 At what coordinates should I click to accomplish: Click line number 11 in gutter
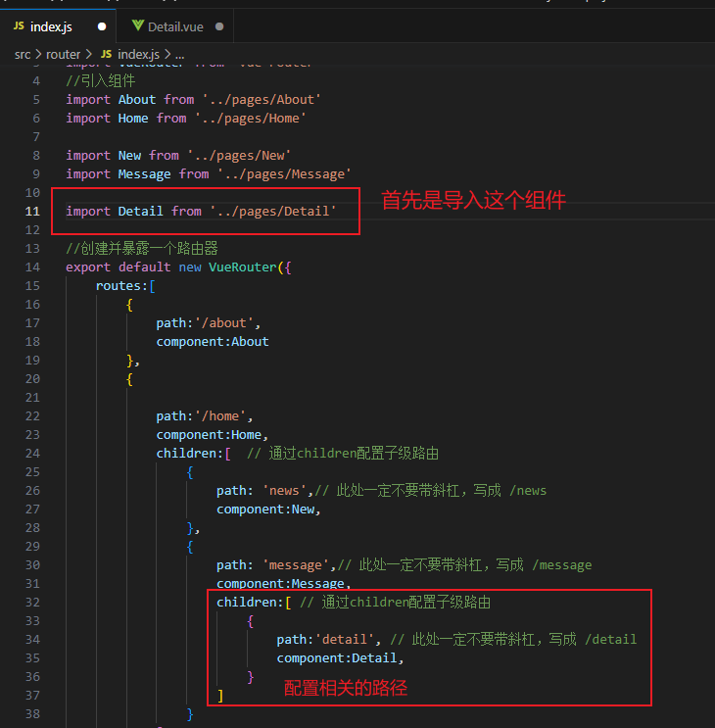[x=32, y=212]
